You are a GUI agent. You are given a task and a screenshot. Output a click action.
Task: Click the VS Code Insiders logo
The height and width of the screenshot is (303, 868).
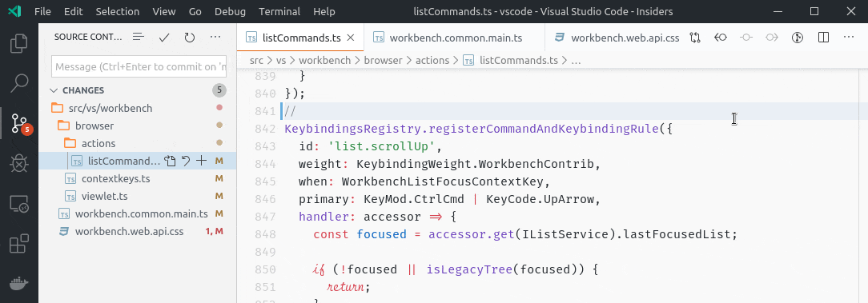coord(15,11)
